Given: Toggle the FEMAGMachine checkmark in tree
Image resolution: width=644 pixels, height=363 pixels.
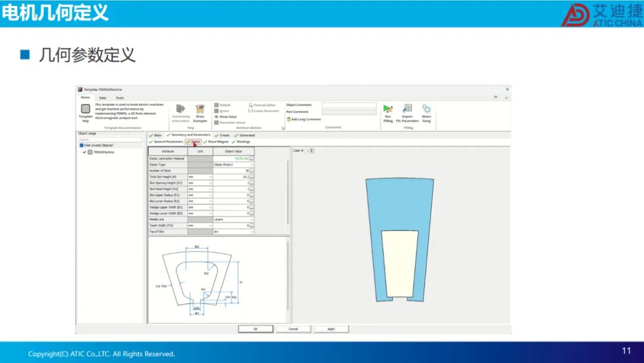Looking at the screenshot, I should (x=85, y=152).
